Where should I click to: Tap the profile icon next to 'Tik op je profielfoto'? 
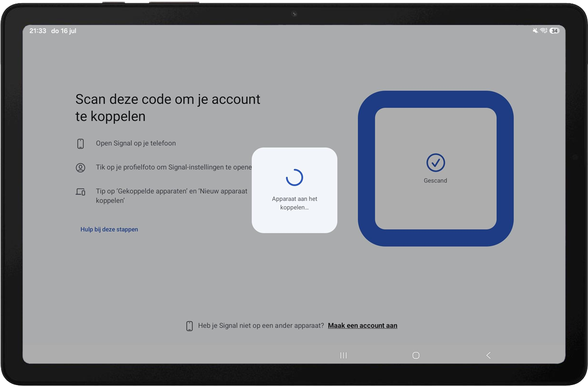81,168
